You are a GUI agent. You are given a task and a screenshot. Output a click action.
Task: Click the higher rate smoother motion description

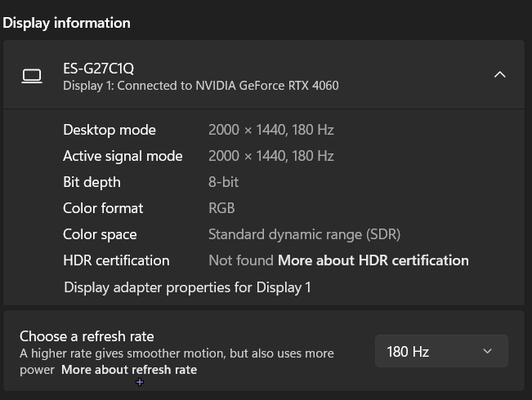(177, 362)
